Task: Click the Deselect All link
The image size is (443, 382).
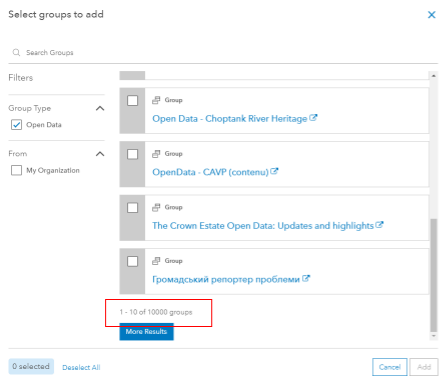Action: coord(81,367)
